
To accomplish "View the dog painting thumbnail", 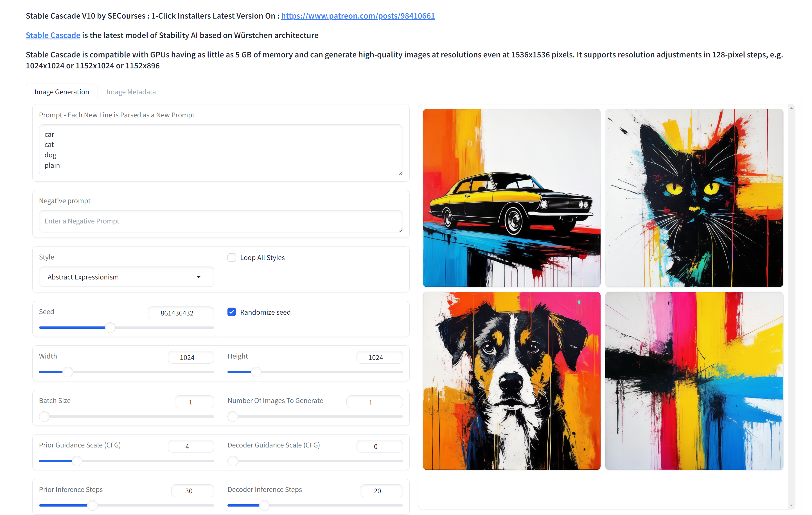I will click(x=511, y=381).
